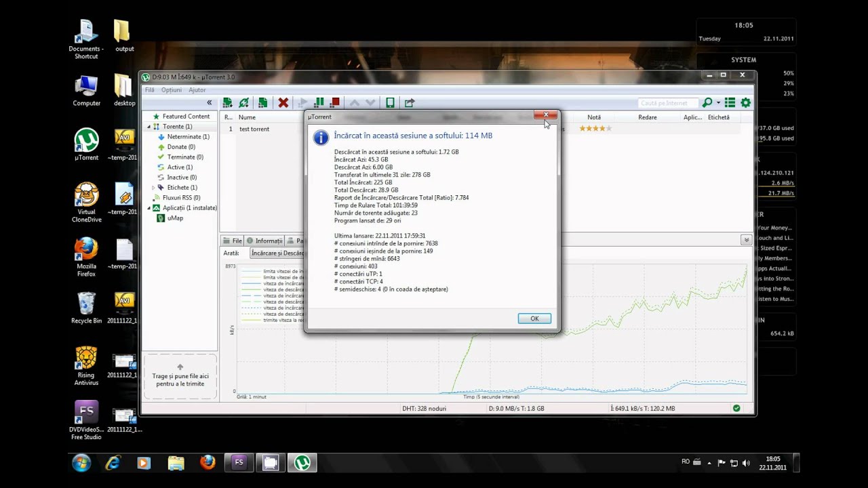The height and width of the screenshot is (488, 868).
Task: Click the red Remove torrent icon
Action: click(x=283, y=103)
